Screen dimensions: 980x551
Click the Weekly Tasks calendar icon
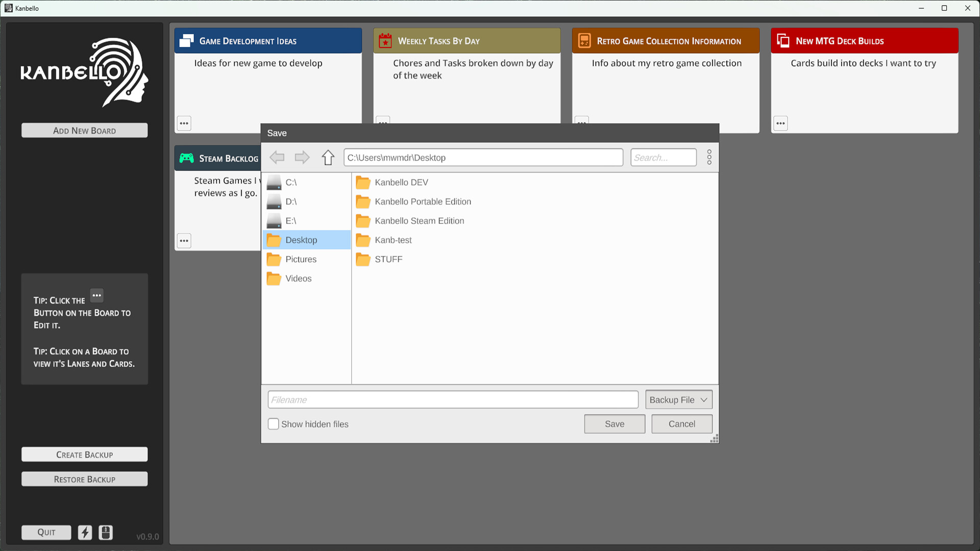tap(385, 40)
